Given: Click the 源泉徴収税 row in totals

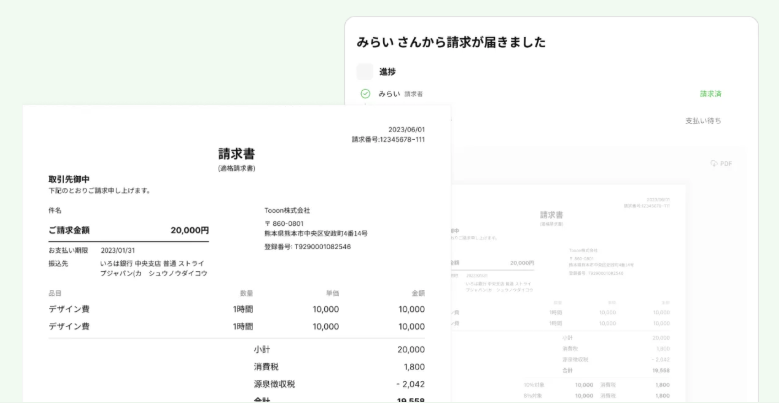Looking at the screenshot, I should pos(339,384).
